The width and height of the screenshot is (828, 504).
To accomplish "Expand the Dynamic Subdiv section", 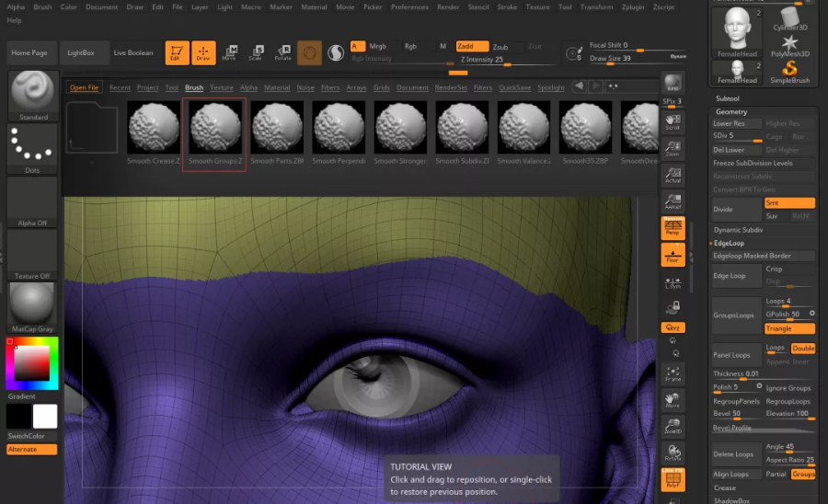I will click(738, 230).
